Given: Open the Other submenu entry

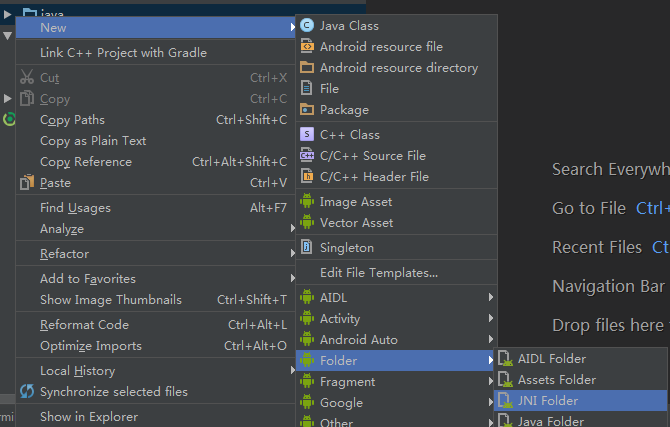Looking at the screenshot, I should click(x=395, y=421).
